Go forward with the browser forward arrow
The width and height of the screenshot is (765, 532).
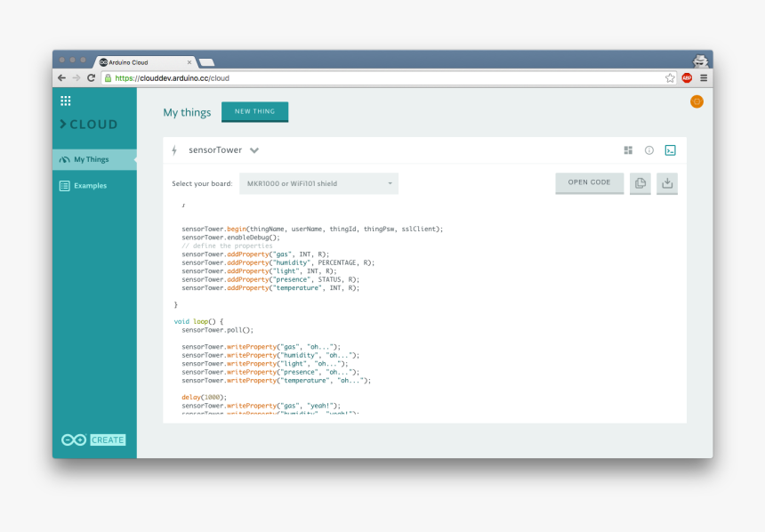[76, 78]
